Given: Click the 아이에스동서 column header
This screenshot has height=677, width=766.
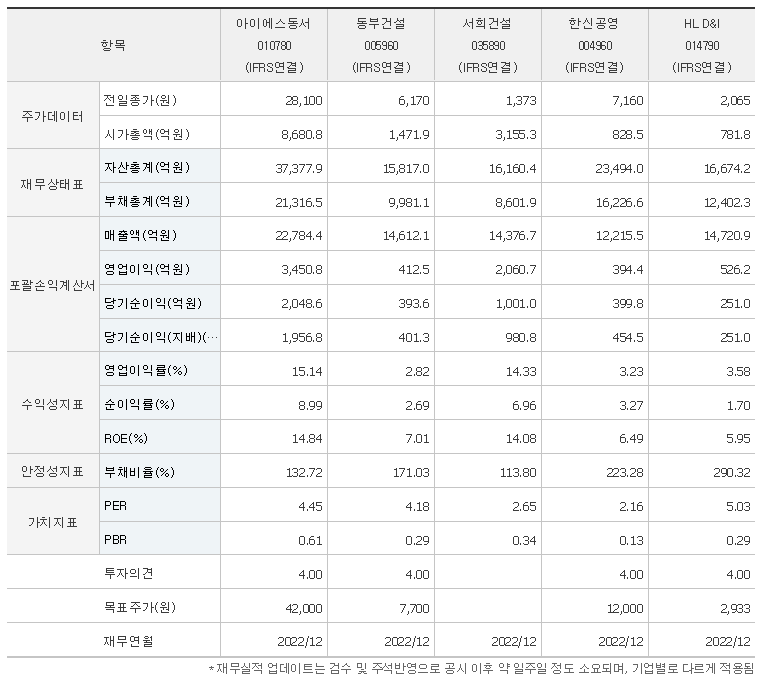Looking at the screenshot, I should pyautogui.click(x=274, y=45).
